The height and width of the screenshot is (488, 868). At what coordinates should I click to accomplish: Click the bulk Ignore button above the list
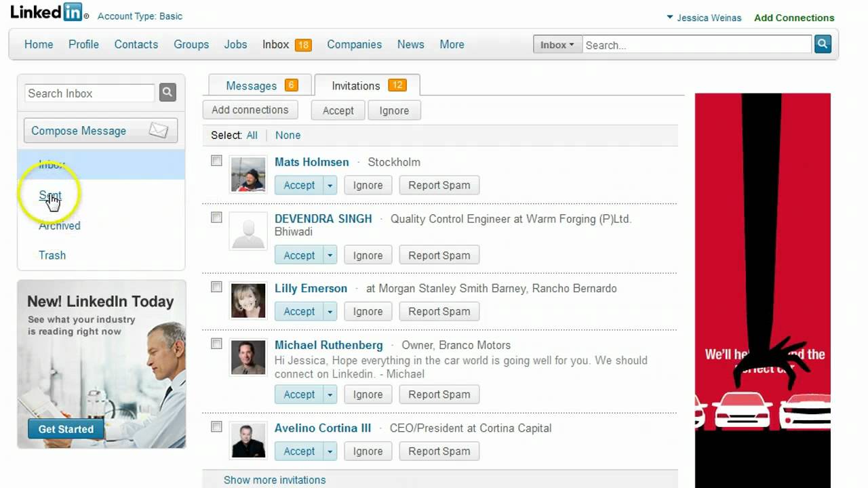[394, 110]
